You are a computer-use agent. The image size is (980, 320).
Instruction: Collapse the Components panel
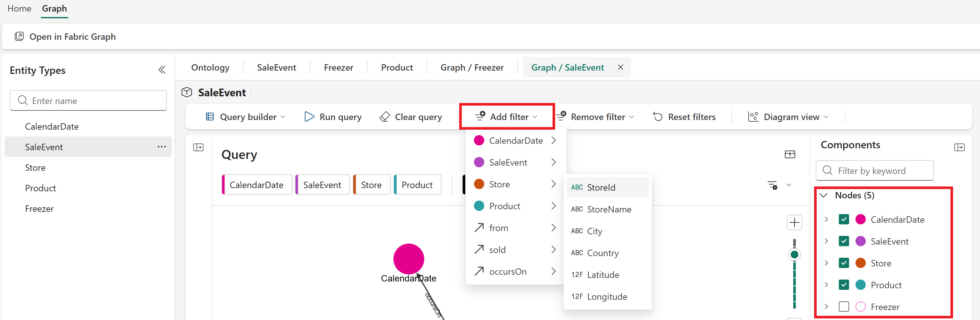pyautogui.click(x=959, y=147)
